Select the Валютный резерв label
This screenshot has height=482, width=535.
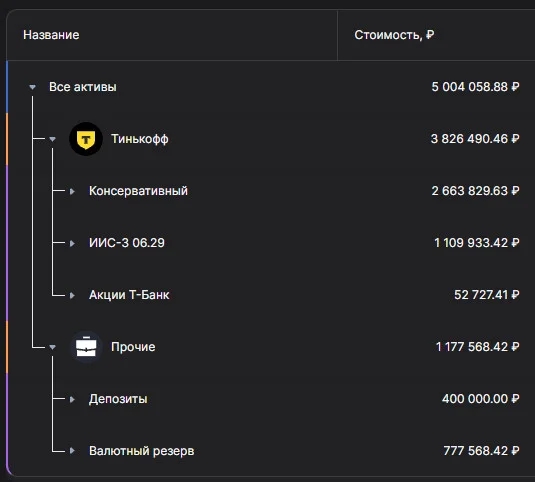tap(141, 451)
